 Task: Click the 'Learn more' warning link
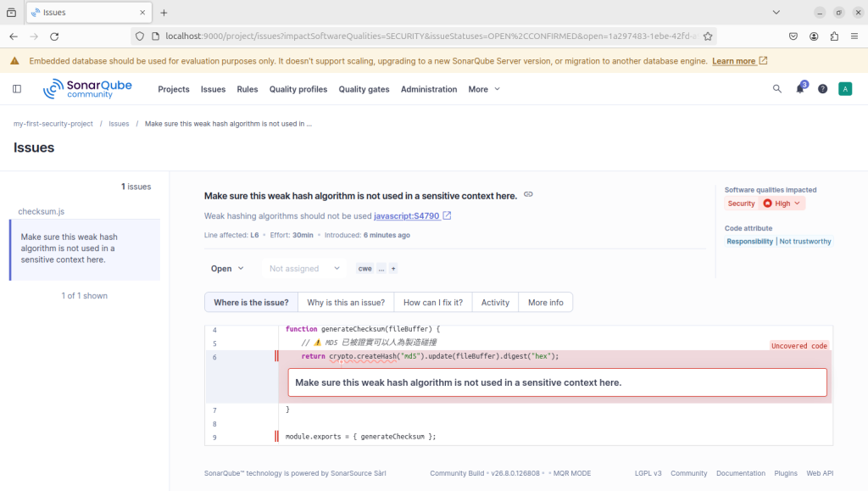[739, 61]
